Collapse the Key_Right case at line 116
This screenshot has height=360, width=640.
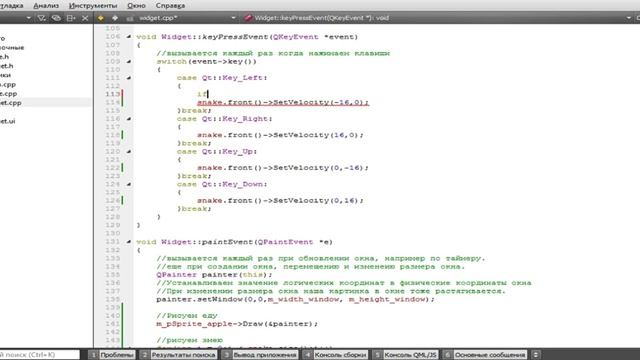coord(129,119)
